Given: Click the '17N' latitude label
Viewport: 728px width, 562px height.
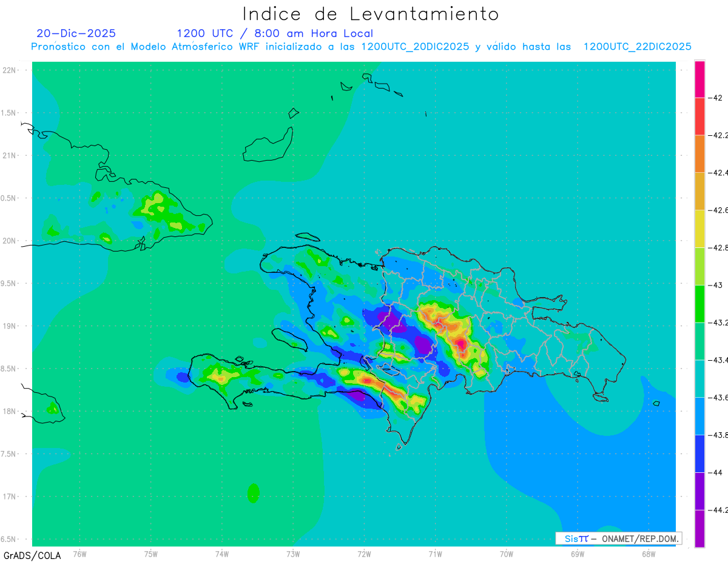Looking at the screenshot, I should point(9,497).
